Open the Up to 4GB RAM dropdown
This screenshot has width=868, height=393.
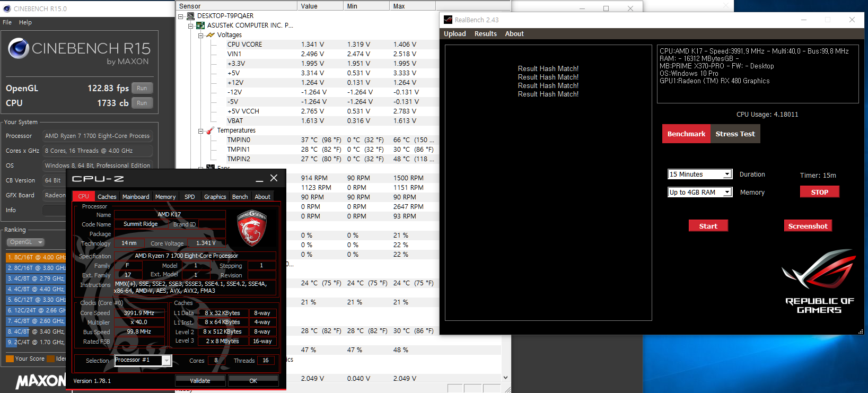coord(727,193)
